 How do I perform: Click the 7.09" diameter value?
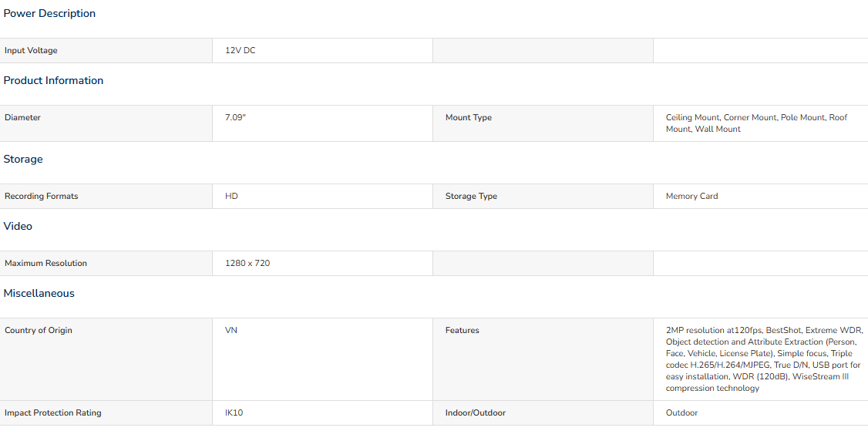[235, 117]
